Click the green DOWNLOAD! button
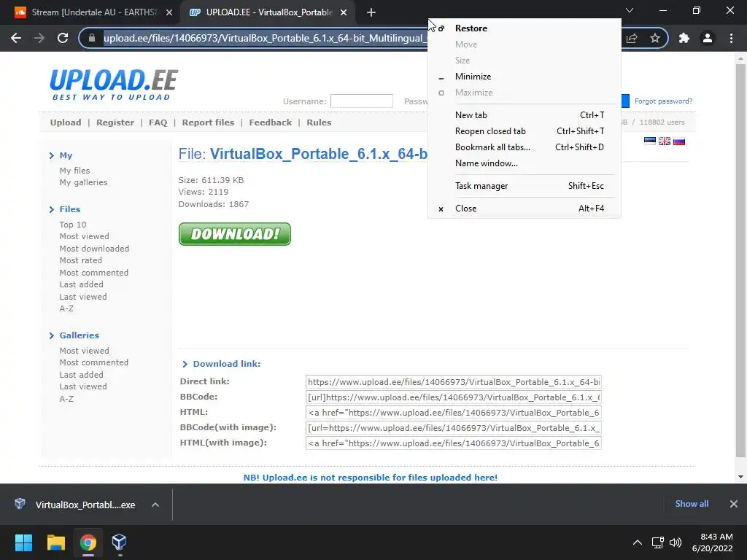747x560 pixels. click(x=234, y=234)
